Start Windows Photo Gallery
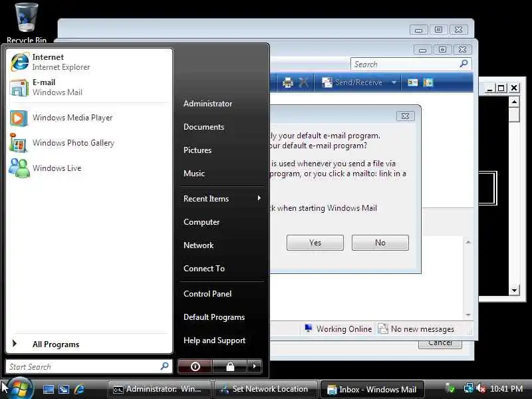The height and width of the screenshot is (399, 532). pyautogui.click(x=89, y=143)
